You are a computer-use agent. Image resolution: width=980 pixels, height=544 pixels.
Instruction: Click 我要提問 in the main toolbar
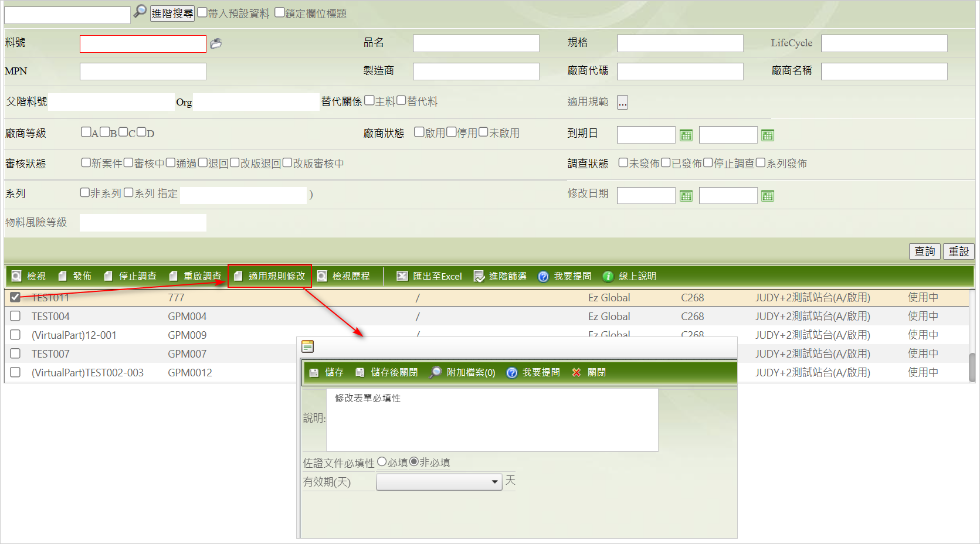[x=565, y=276]
